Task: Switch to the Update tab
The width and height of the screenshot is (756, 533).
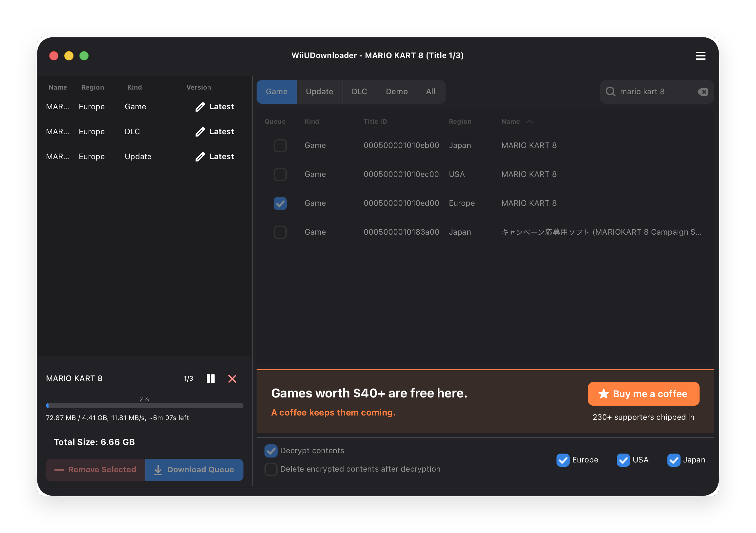Action: click(x=319, y=92)
